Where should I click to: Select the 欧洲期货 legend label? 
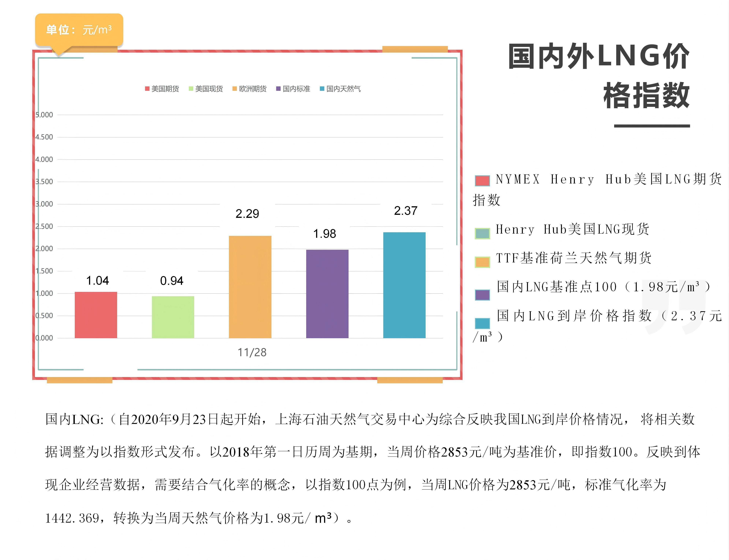point(253,89)
